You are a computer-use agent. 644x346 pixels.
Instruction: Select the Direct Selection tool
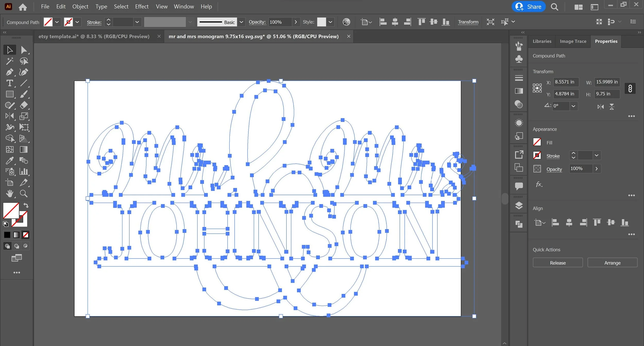(24, 50)
